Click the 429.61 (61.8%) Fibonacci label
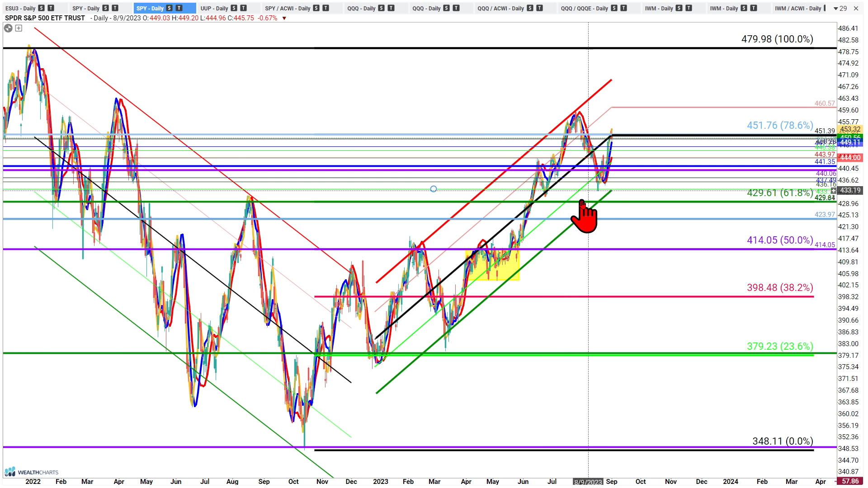 point(780,193)
